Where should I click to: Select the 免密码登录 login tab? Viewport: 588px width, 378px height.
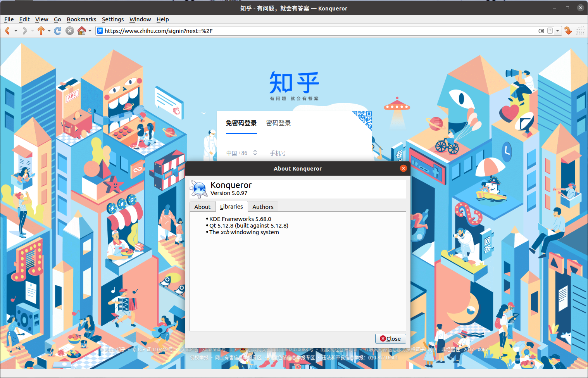point(241,123)
